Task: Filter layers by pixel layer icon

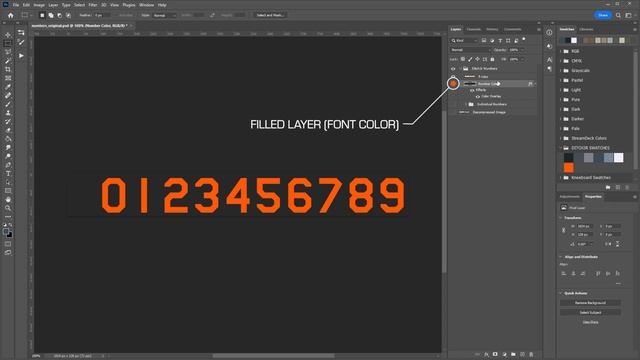Action: click(484, 40)
